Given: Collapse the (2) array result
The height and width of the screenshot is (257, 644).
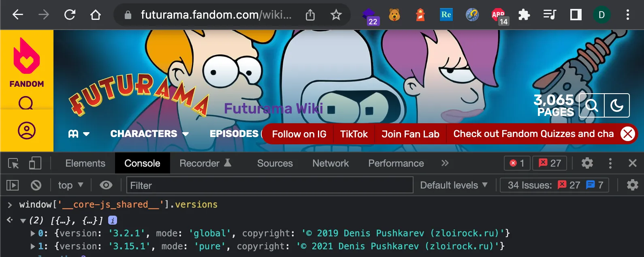Looking at the screenshot, I should 23,221.
